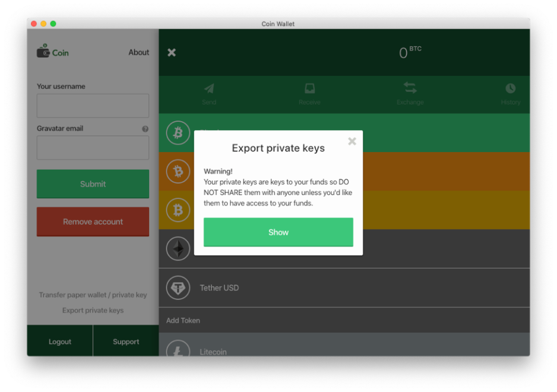Click the Exchange arrows icon
Screen dimensions: 557x392
point(410,88)
